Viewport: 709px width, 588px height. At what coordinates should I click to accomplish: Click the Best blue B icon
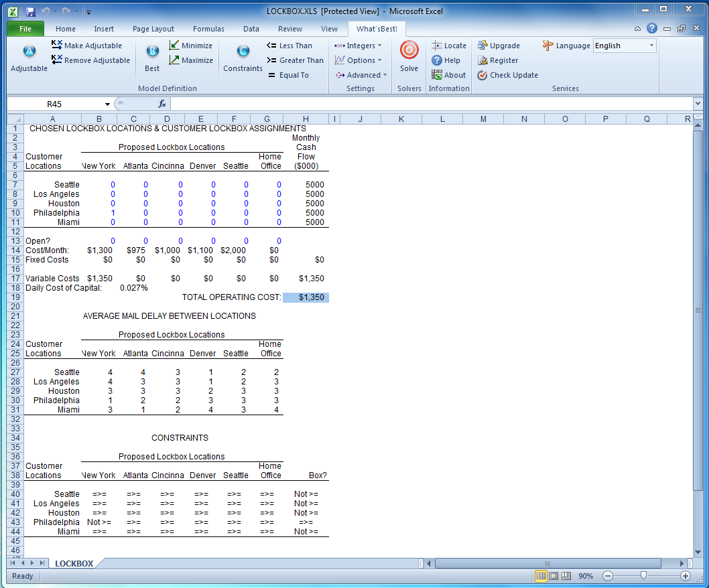point(152,52)
